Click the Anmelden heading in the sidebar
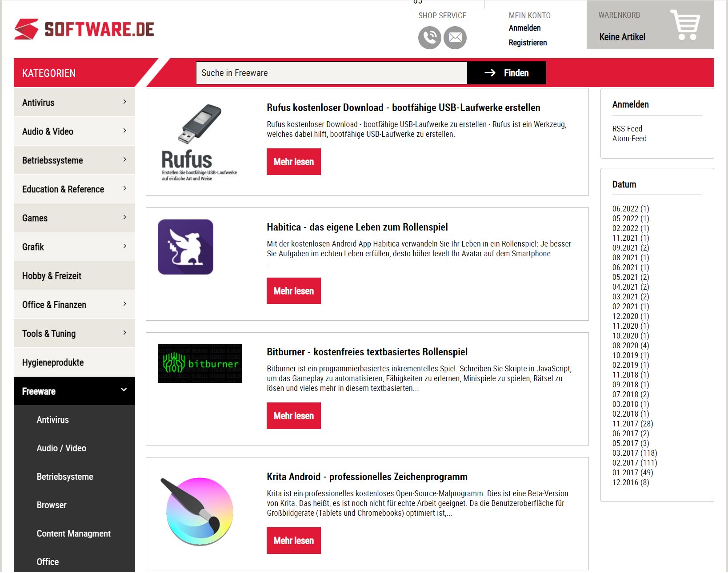728x573 pixels. click(630, 104)
